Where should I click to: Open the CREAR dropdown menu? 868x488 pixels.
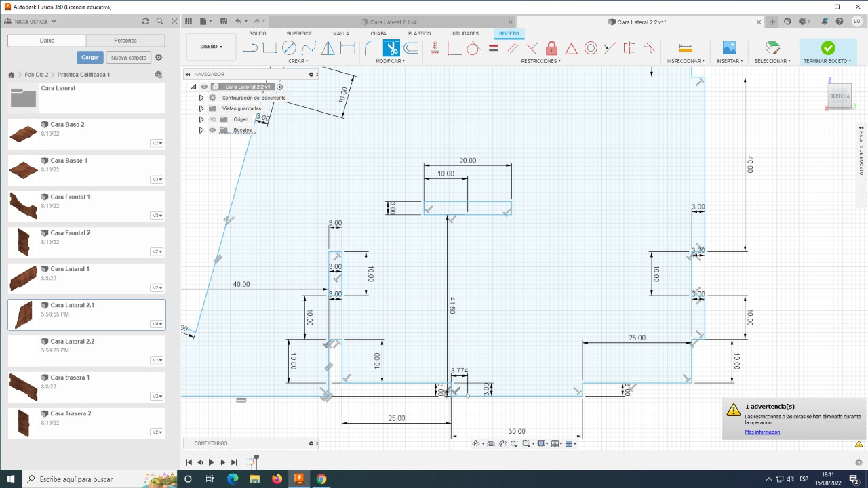click(x=298, y=61)
